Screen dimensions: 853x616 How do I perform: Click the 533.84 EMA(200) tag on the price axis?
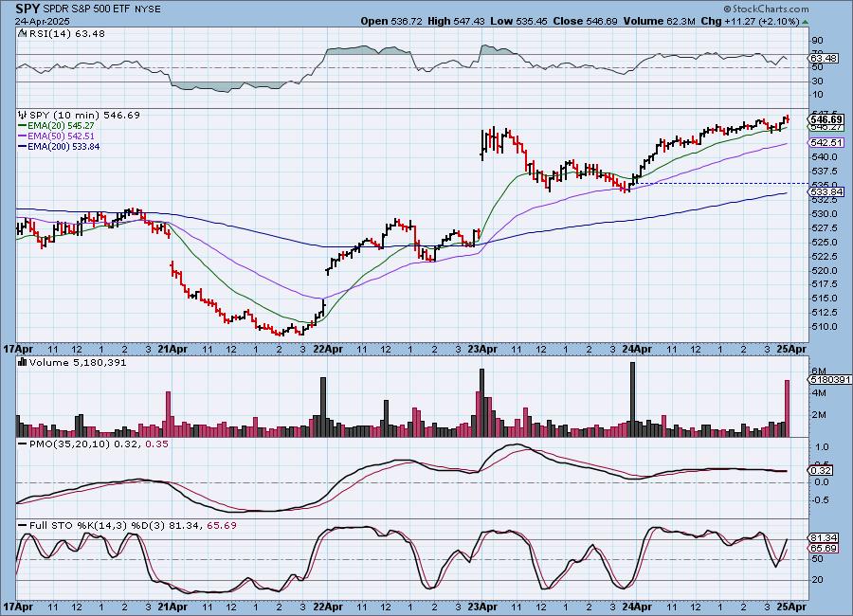tap(826, 192)
